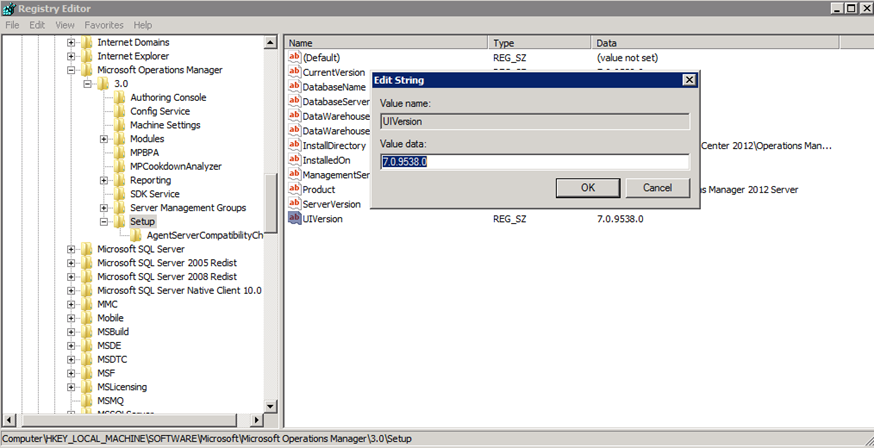This screenshot has width=874, height=448.
Task: Expand the Internet Explorer key
Action: (71, 56)
